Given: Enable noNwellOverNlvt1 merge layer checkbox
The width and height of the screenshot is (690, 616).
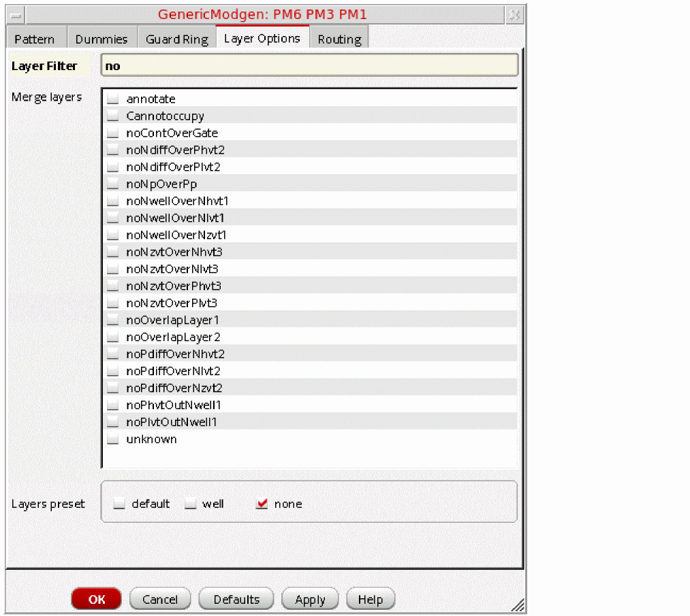Looking at the screenshot, I should pos(113,218).
